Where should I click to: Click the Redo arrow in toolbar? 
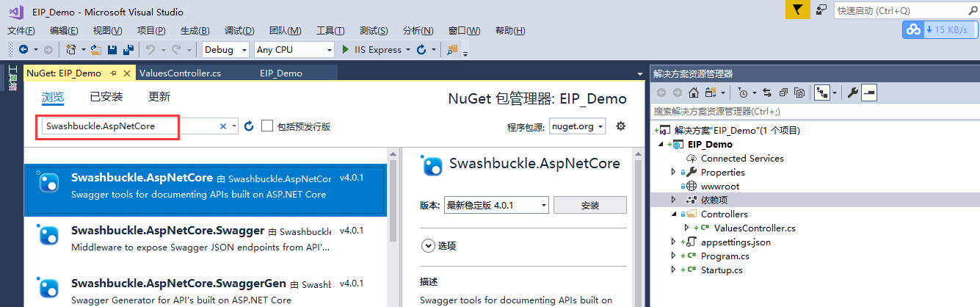point(176,50)
